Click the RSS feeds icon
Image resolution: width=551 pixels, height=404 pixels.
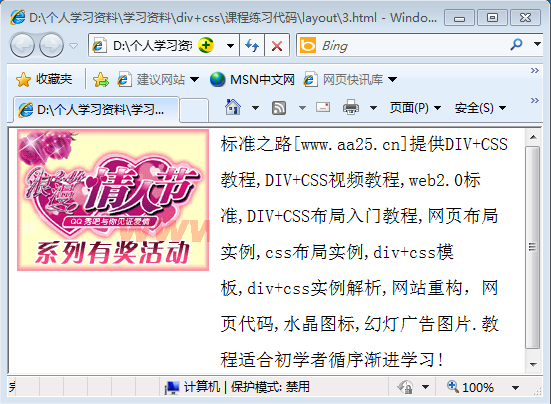click(x=279, y=107)
